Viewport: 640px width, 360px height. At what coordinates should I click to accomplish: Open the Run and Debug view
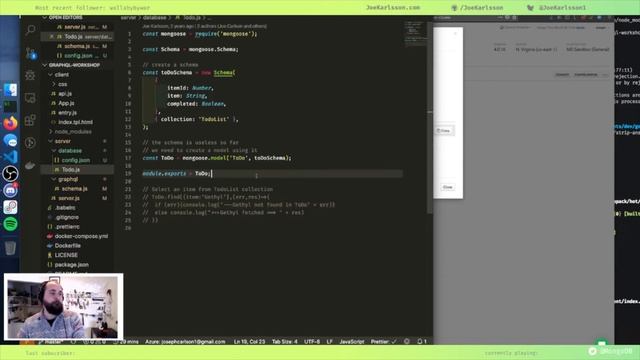pyautogui.click(x=30, y=75)
